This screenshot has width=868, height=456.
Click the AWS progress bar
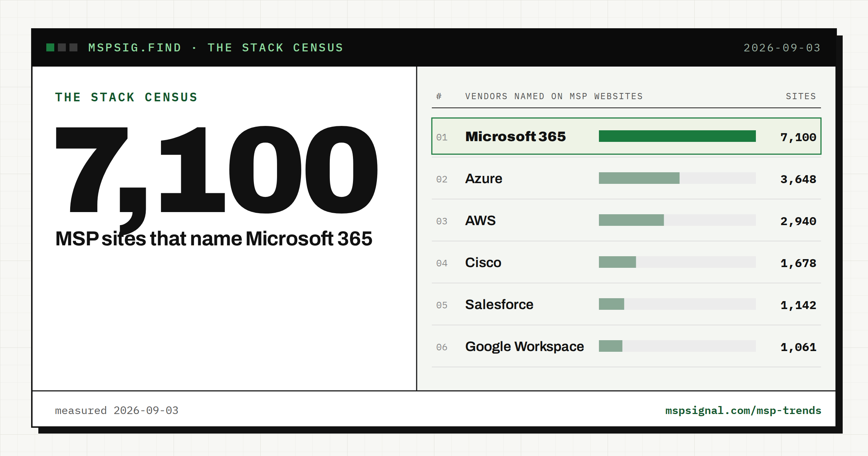[677, 220]
